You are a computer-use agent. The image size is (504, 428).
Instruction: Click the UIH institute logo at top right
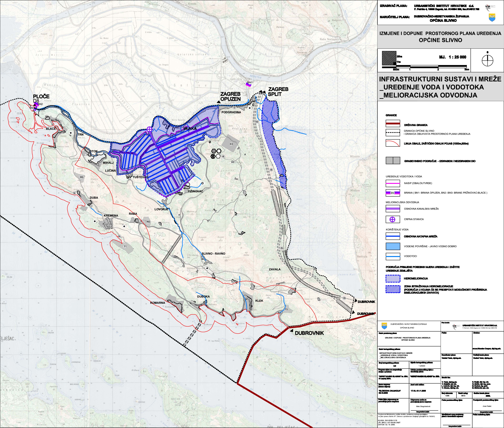pos(488,7)
